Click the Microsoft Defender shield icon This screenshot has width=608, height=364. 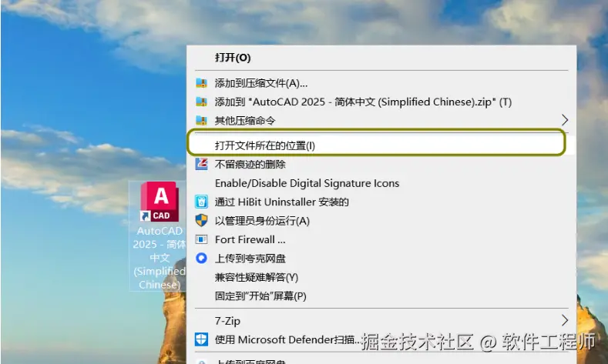(201, 339)
